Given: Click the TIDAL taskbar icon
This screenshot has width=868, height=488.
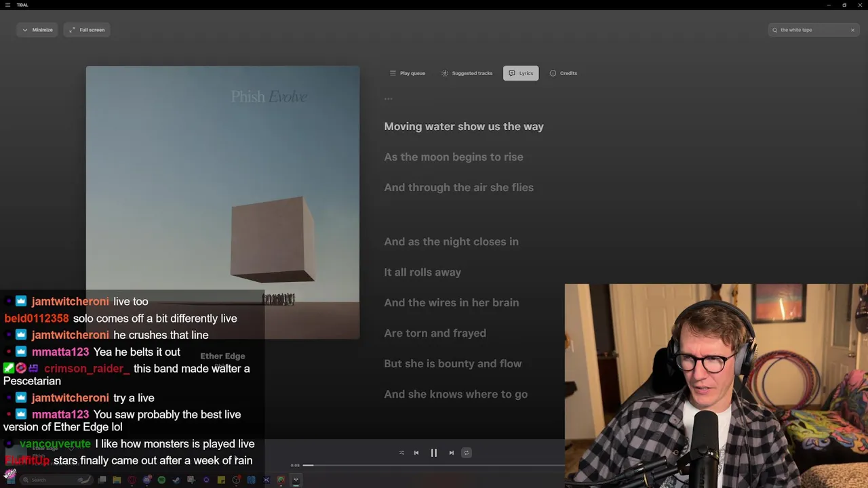Looking at the screenshot, I should point(296,480).
